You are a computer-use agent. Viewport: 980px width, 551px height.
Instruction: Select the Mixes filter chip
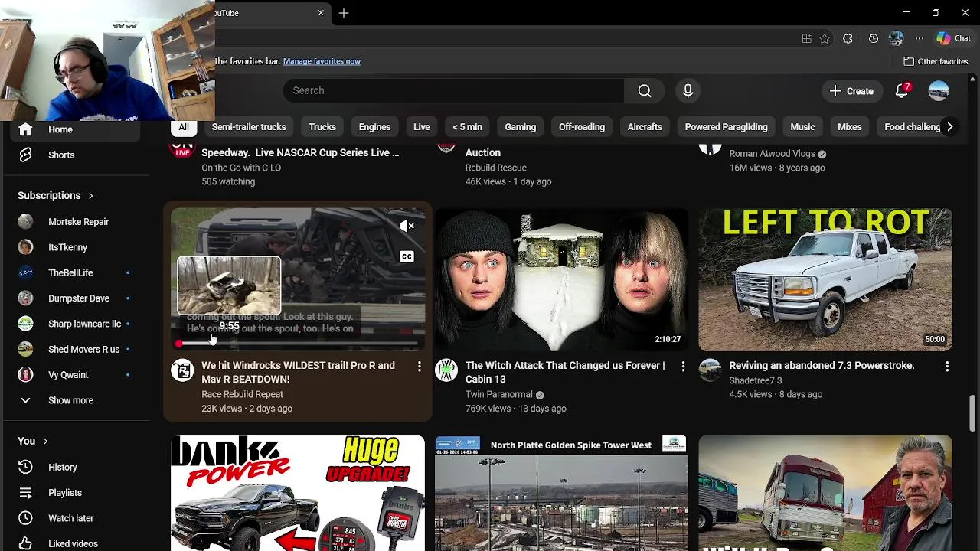pyautogui.click(x=850, y=127)
